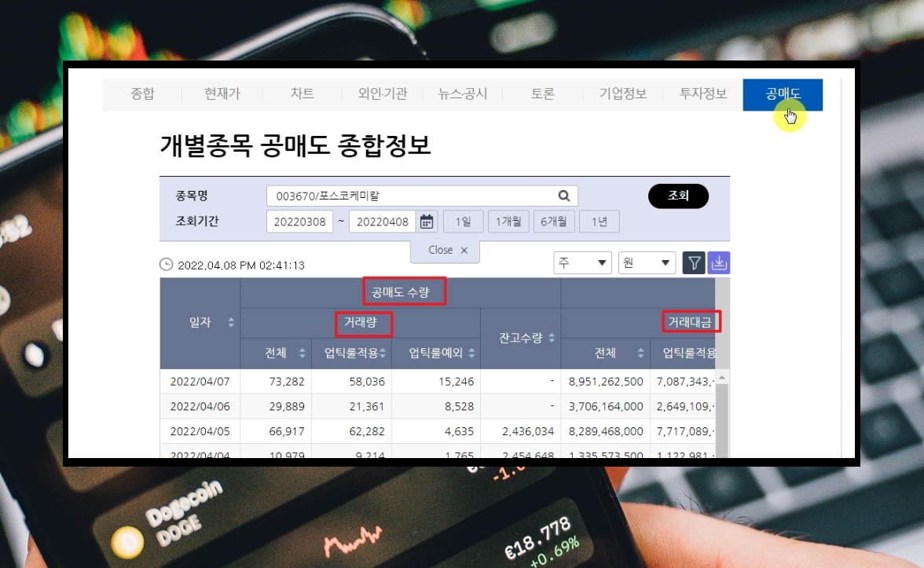924x568 pixels.
Task: Open the 투자정보 tab
Action: point(703,93)
